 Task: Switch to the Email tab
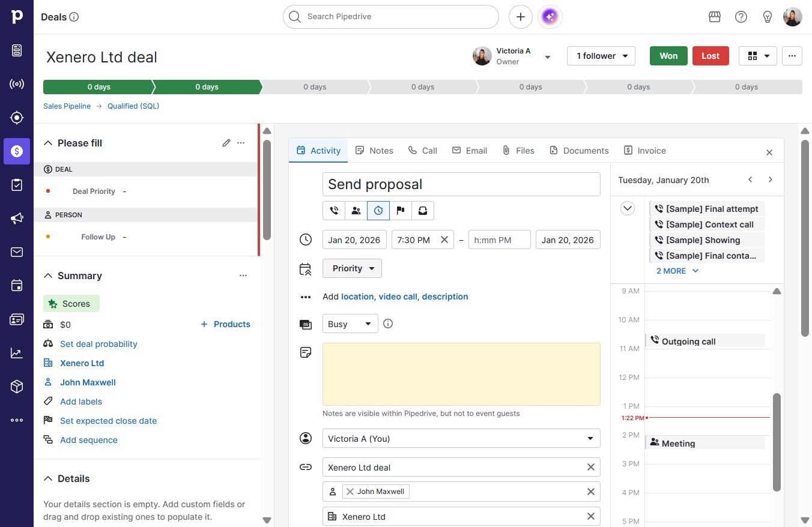click(x=470, y=151)
